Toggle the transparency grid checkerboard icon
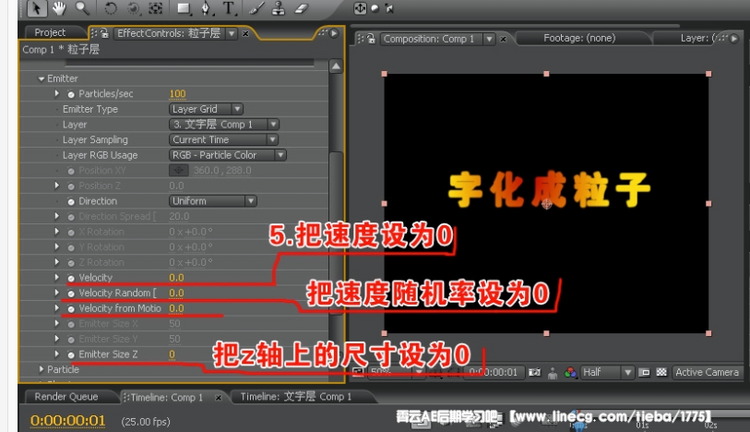750x432 pixels. tap(662, 372)
